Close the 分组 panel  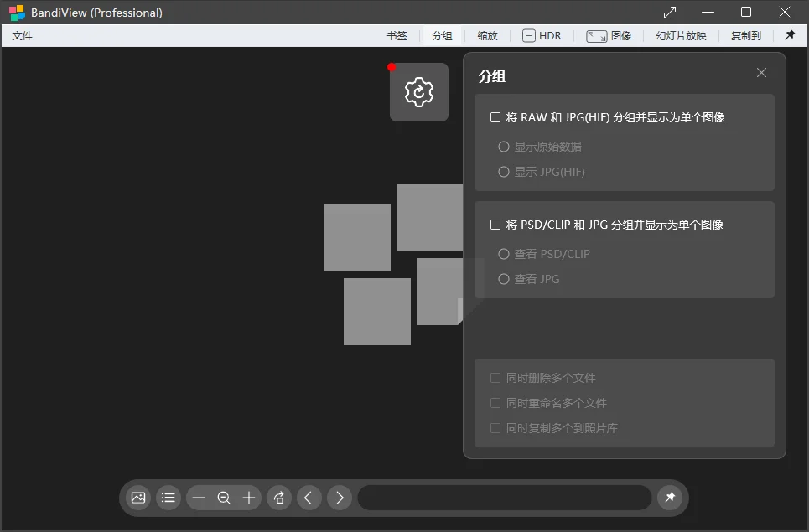click(761, 73)
